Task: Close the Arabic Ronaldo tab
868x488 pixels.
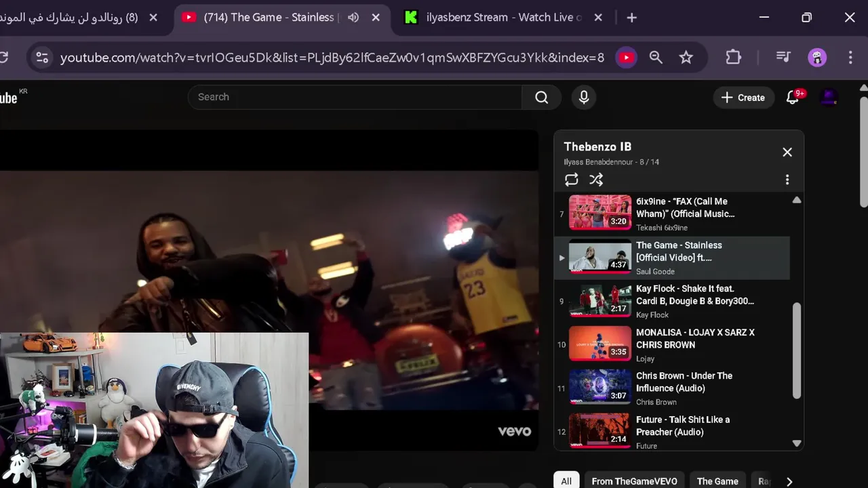Action: coord(153,18)
